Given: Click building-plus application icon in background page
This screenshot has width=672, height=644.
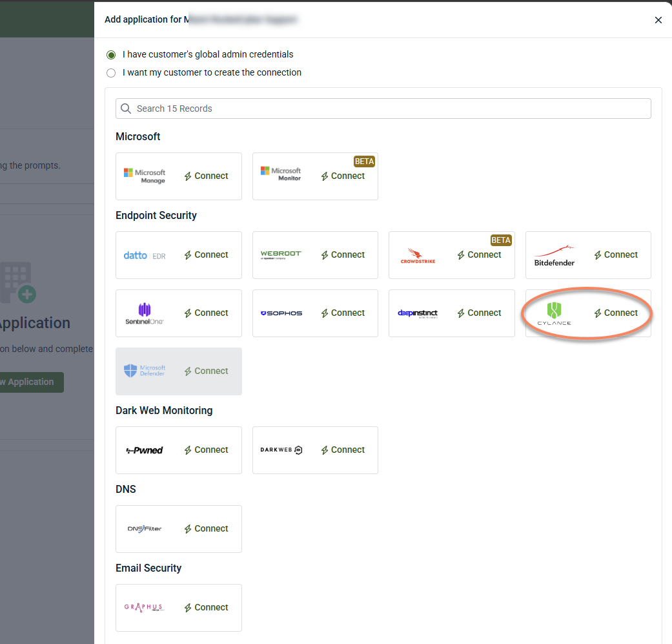Looking at the screenshot, I should click(x=18, y=282).
